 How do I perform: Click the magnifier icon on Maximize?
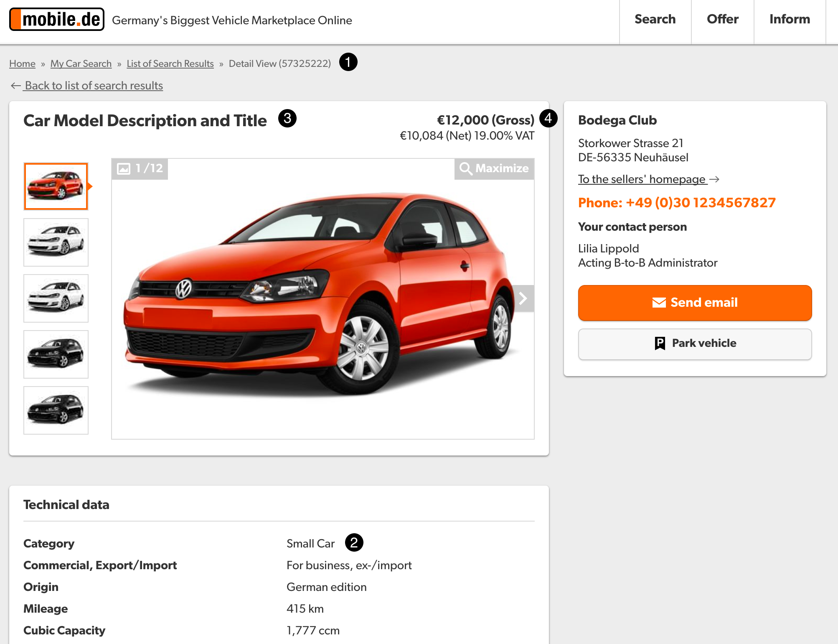click(x=465, y=168)
